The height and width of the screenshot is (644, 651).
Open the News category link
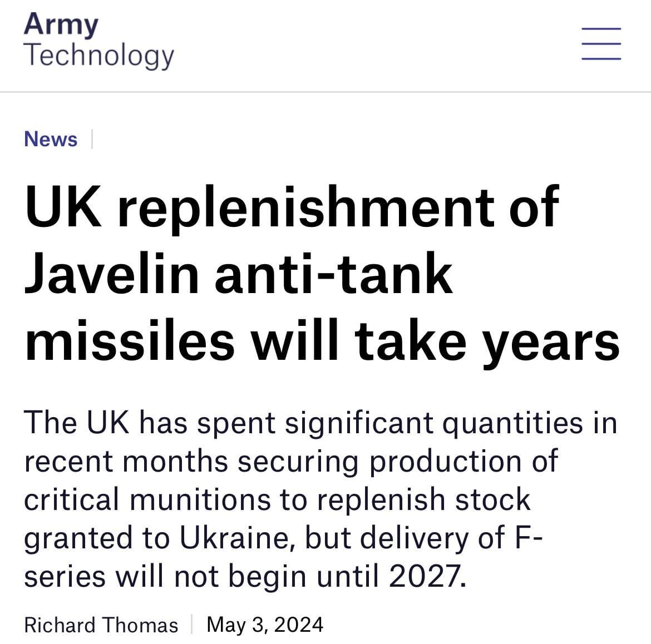51,138
